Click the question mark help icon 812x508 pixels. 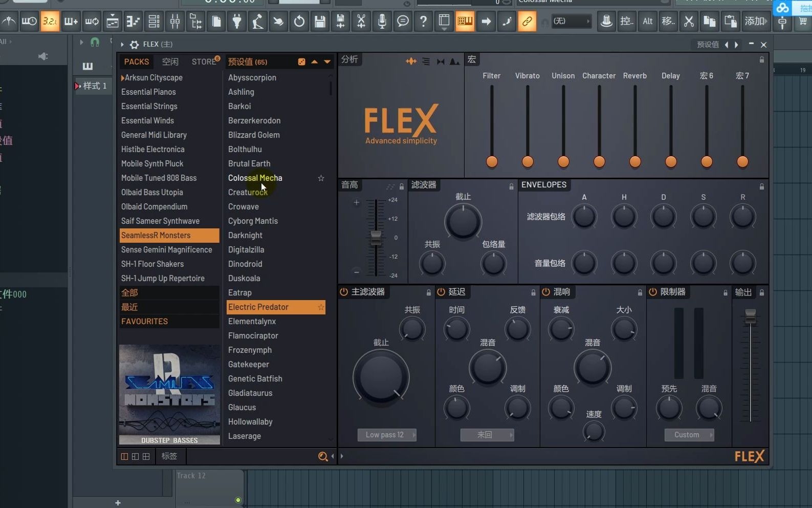point(423,22)
